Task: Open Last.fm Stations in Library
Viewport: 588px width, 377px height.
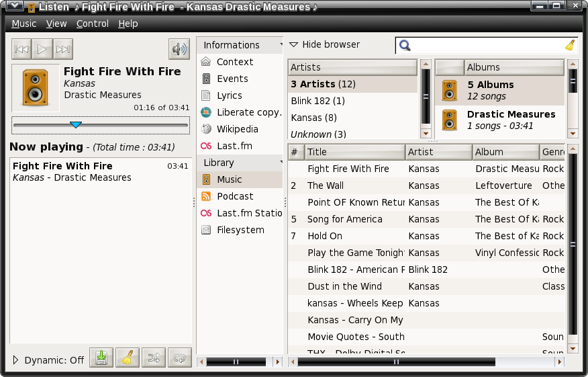Action: 240,213
